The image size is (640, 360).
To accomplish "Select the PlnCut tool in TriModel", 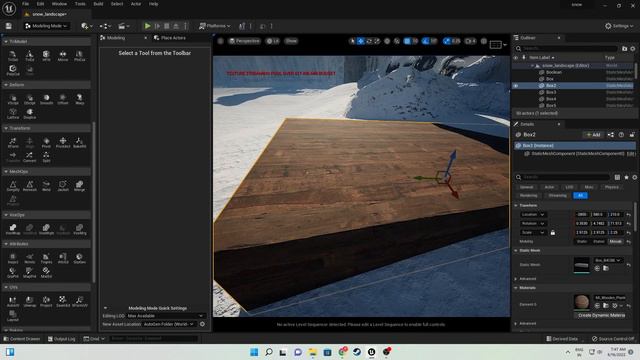I will coord(80,56).
